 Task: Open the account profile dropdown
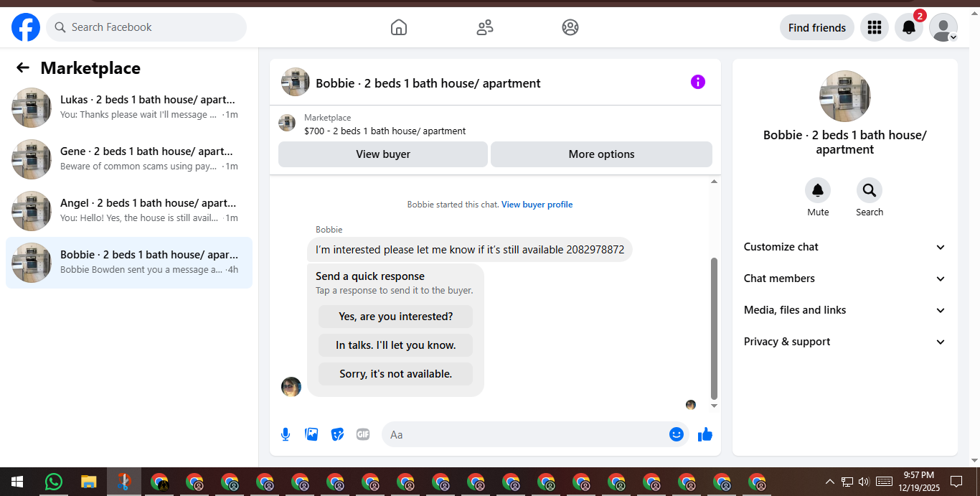point(943,27)
